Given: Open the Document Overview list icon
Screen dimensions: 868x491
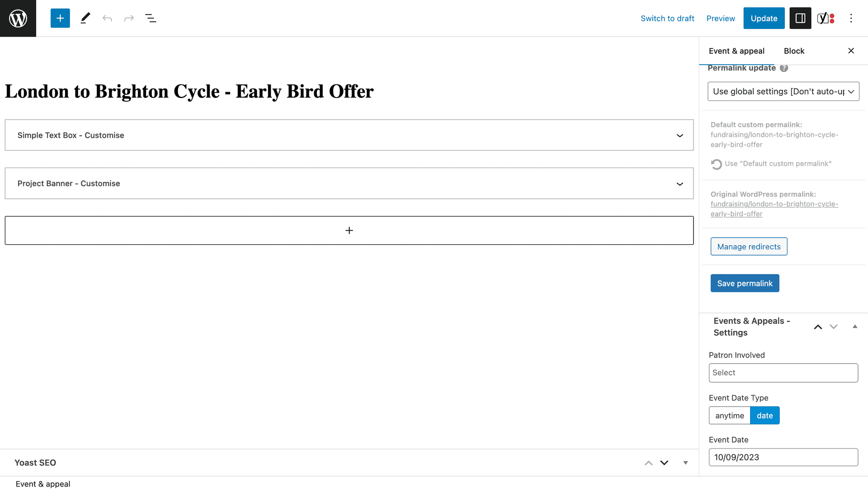Looking at the screenshot, I should click(151, 18).
